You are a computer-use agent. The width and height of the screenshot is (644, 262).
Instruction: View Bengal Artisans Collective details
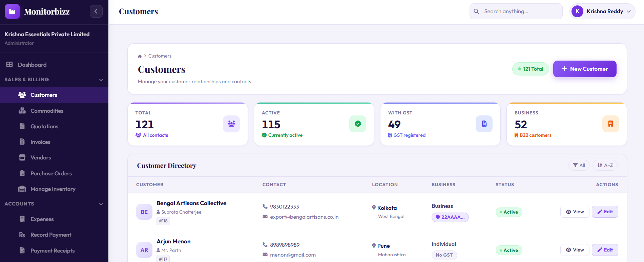pyautogui.click(x=575, y=212)
